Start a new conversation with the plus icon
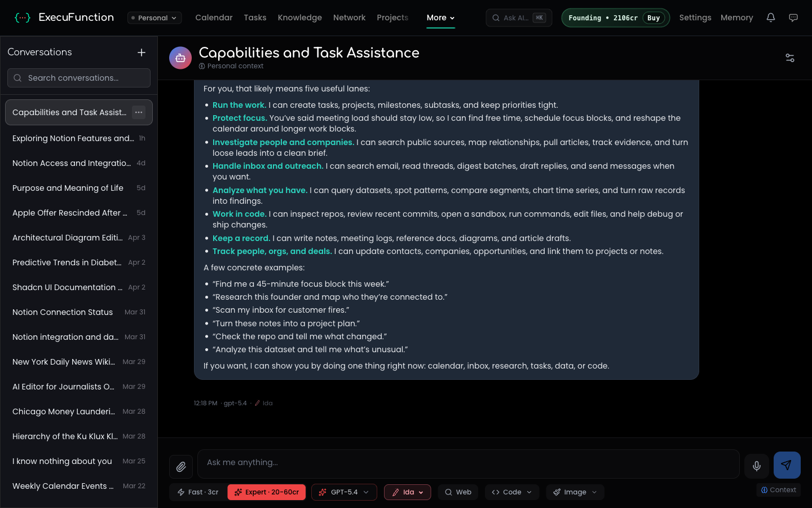Viewport: 812px width, 508px height. click(142, 52)
